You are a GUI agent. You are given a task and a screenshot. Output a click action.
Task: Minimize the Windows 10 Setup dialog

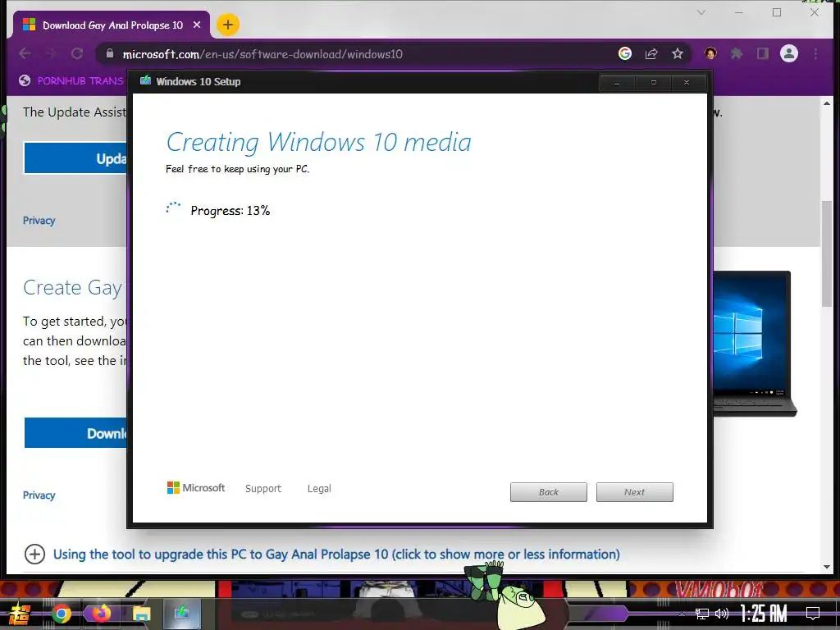coord(617,83)
